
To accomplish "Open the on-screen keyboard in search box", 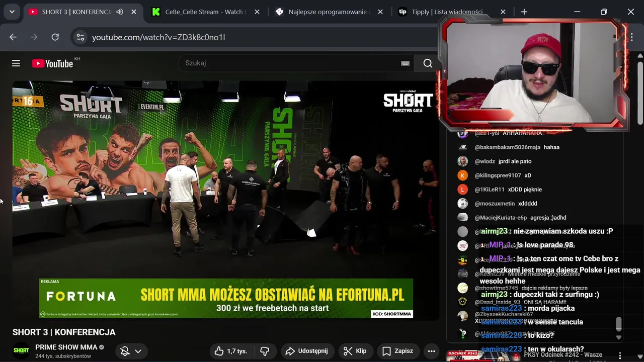I will (x=405, y=63).
